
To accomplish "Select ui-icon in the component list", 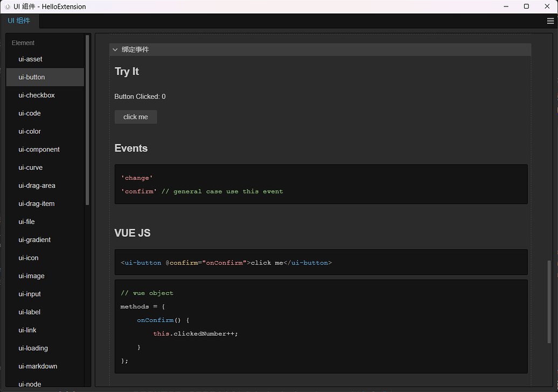I will click(29, 258).
